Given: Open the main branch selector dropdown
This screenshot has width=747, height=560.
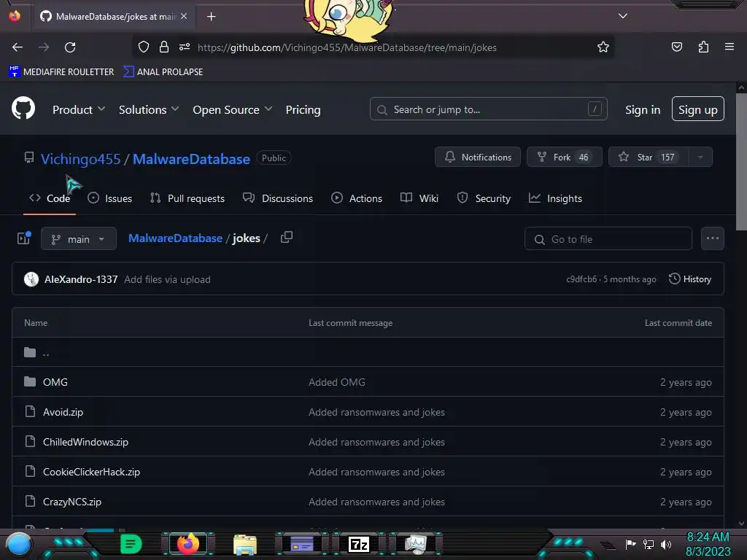Looking at the screenshot, I should 79,238.
